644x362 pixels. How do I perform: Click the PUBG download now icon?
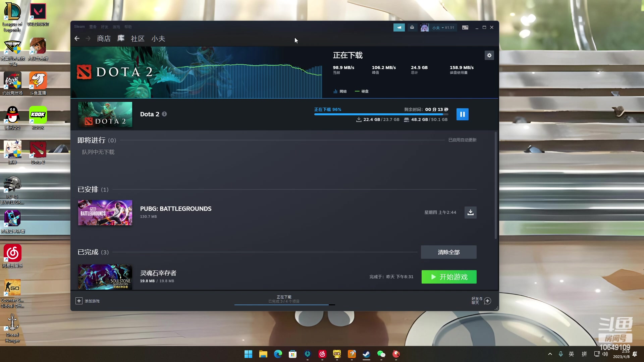[470, 213]
